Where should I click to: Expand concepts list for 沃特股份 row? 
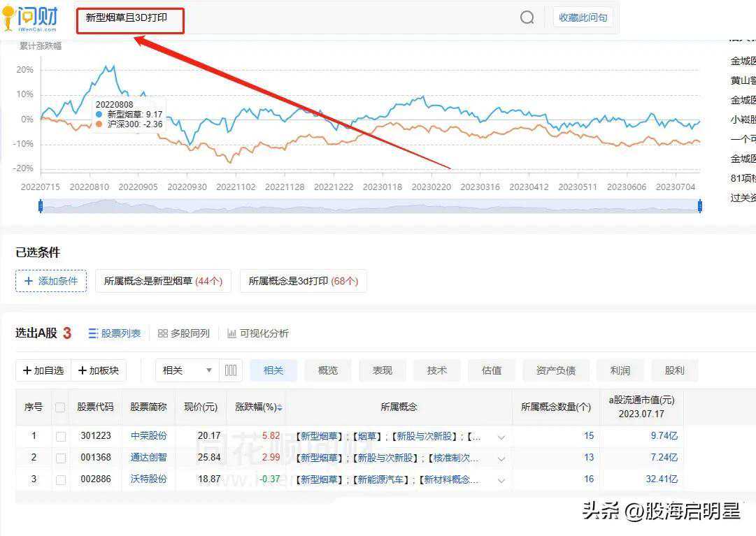point(501,480)
